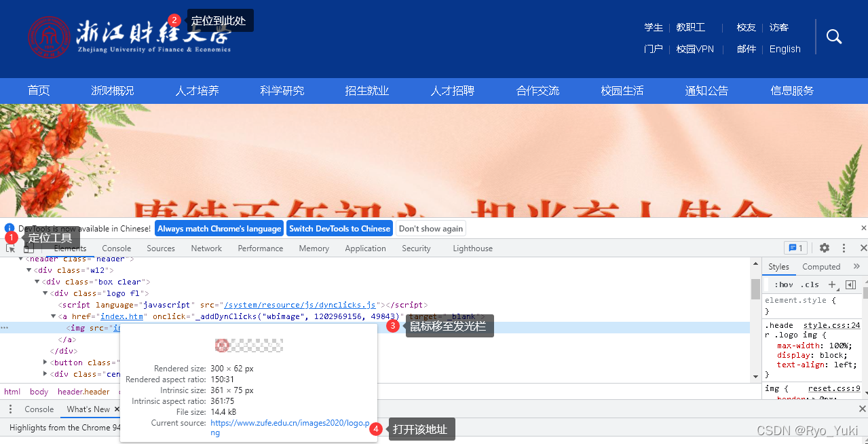Toggle the :hov element state panel
868x444 pixels.
click(783, 284)
